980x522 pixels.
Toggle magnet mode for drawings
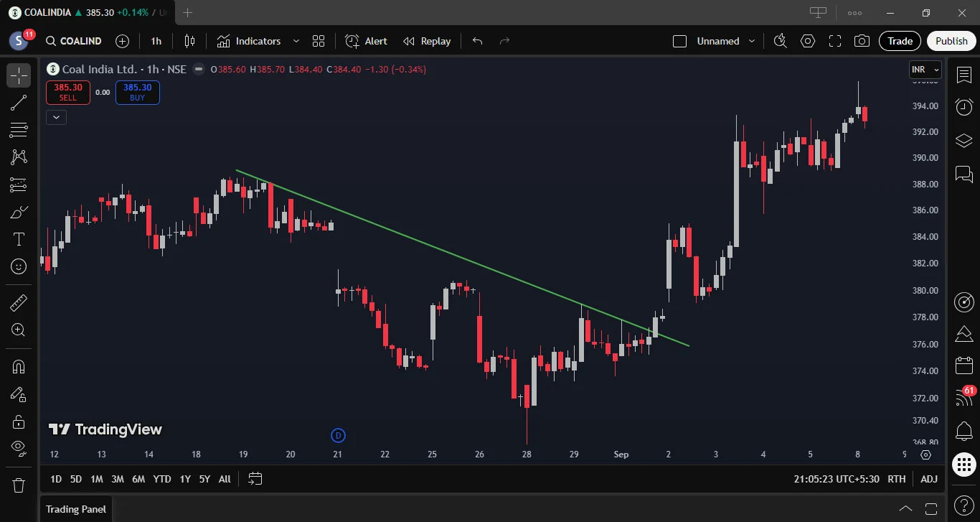[x=19, y=367]
